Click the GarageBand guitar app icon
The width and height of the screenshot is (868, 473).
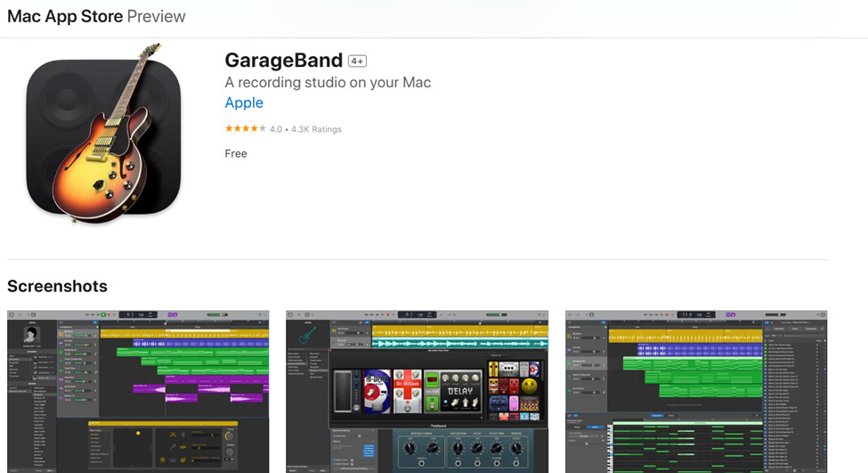pyautogui.click(x=103, y=133)
